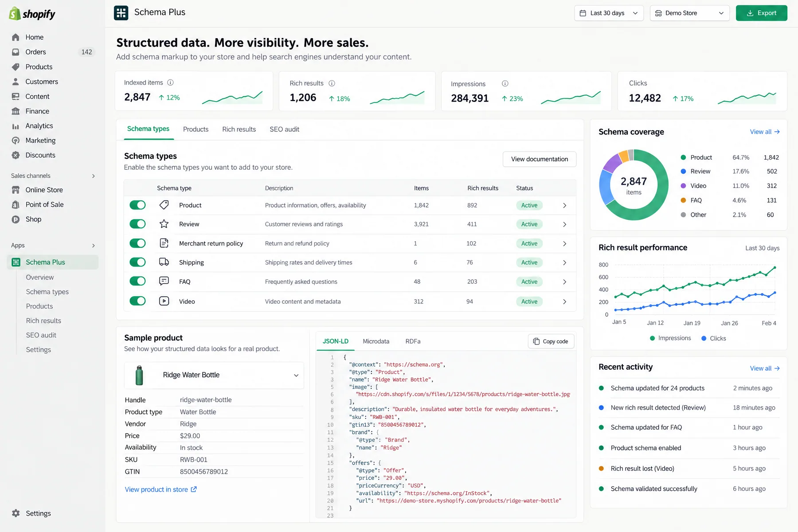Click the star icon in the Review row
Screen dimensions: 798x532
[x=164, y=224]
